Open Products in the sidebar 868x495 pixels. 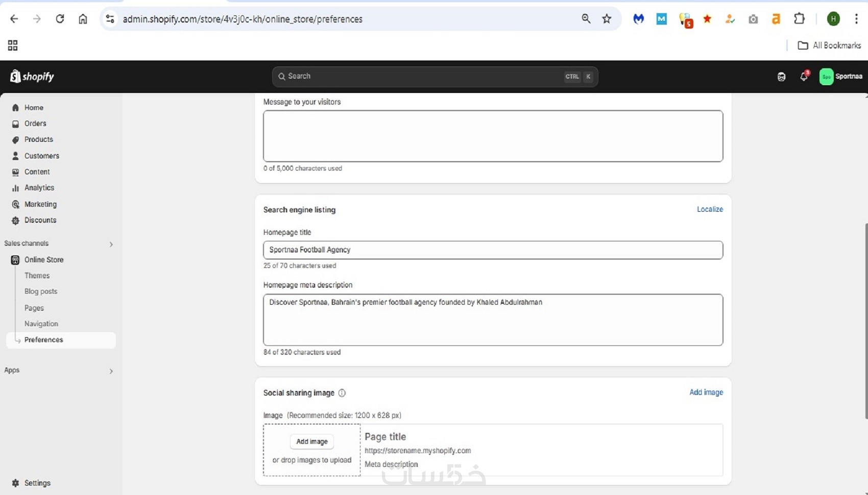[38, 139]
